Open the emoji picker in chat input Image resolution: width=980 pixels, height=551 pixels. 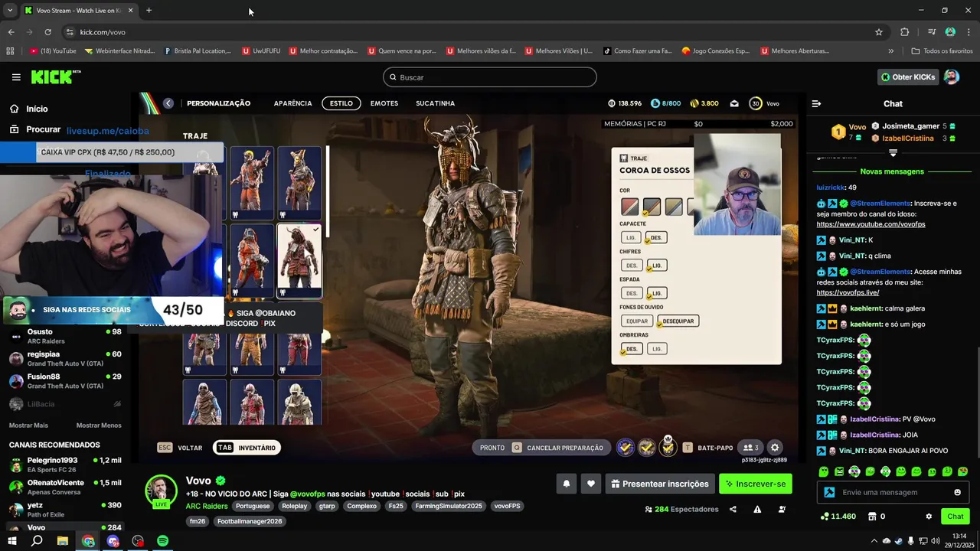(957, 492)
